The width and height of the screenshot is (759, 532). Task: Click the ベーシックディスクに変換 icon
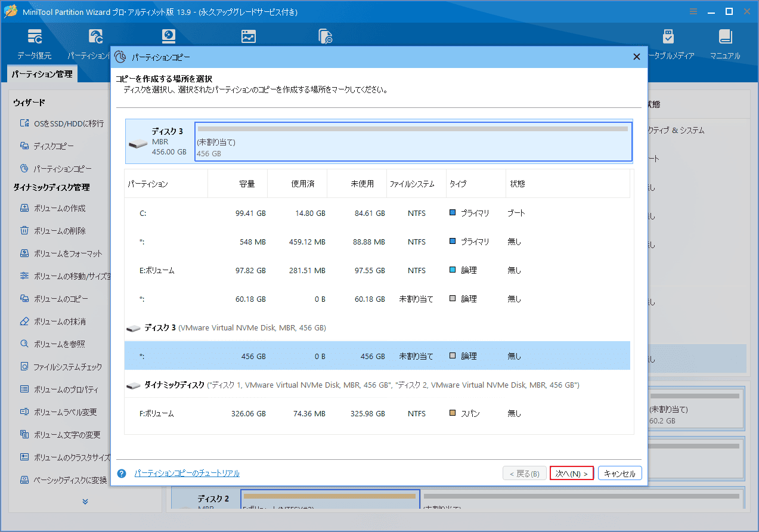pos(24,480)
